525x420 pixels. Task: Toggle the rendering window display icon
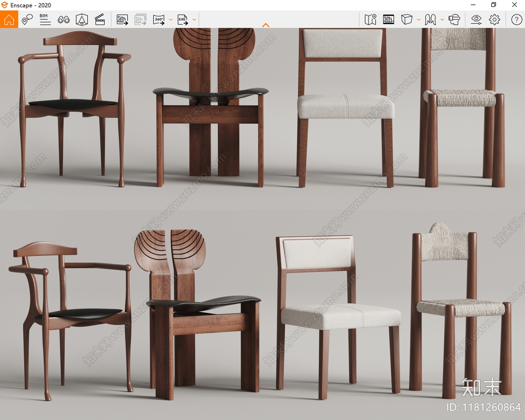click(x=388, y=20)
